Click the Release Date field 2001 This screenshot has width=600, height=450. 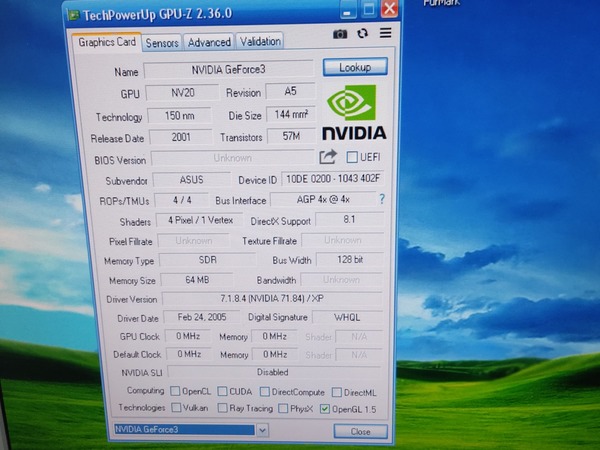point(181,137)
